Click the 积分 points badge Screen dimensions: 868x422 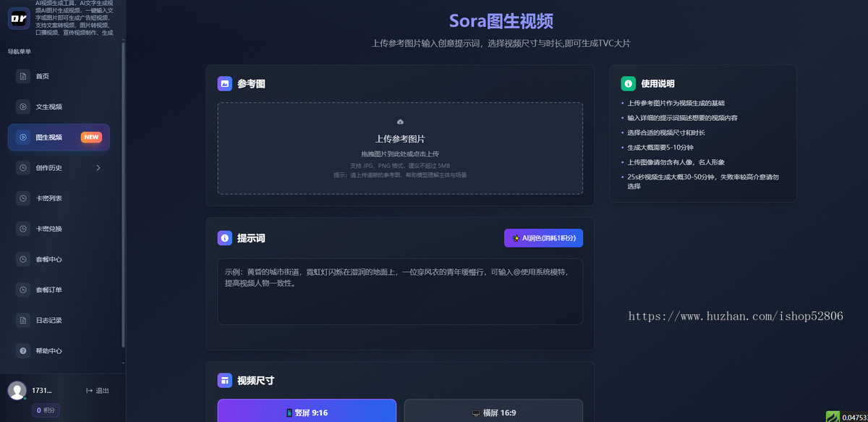[x=45, y=410]
